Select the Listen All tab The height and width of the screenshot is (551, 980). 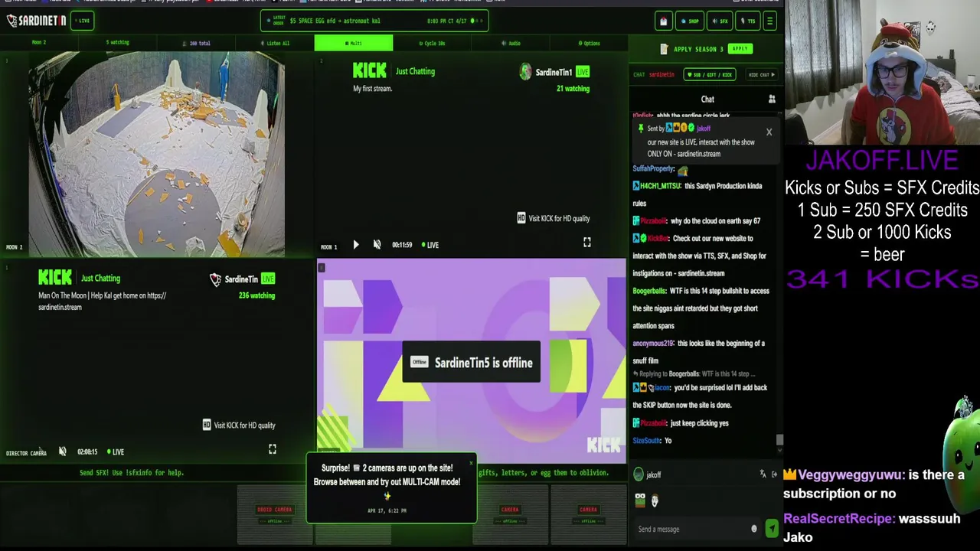click(x=276, y=44)
